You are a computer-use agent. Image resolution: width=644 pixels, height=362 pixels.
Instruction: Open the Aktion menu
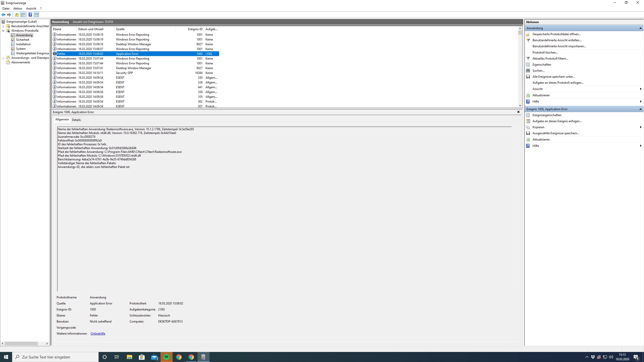(18, 9)
